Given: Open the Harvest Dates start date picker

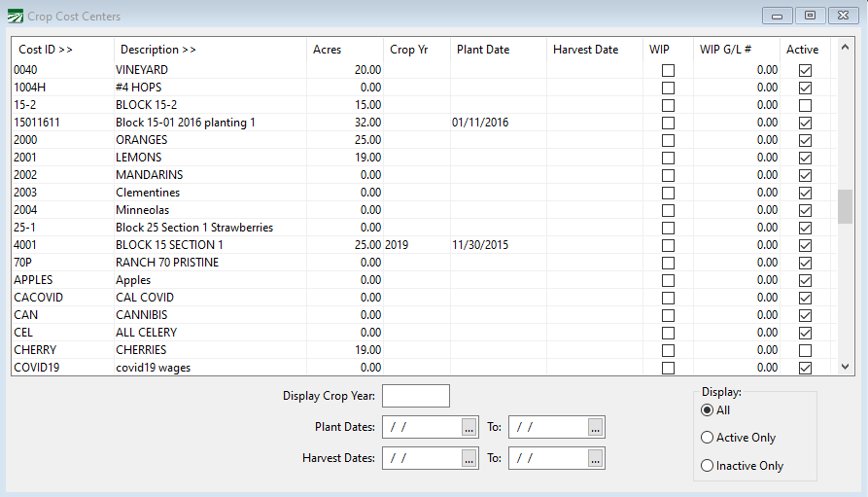Looking at the screenshot, I should coord(469,458).
